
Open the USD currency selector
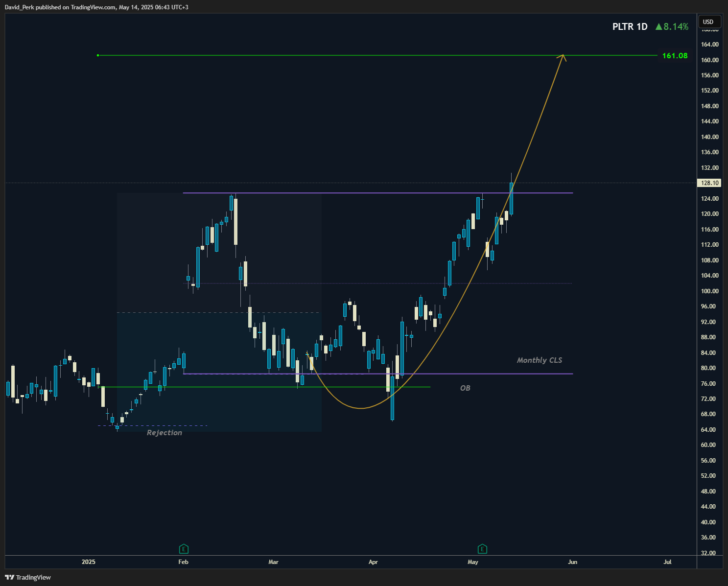click(x=708, y=22)
